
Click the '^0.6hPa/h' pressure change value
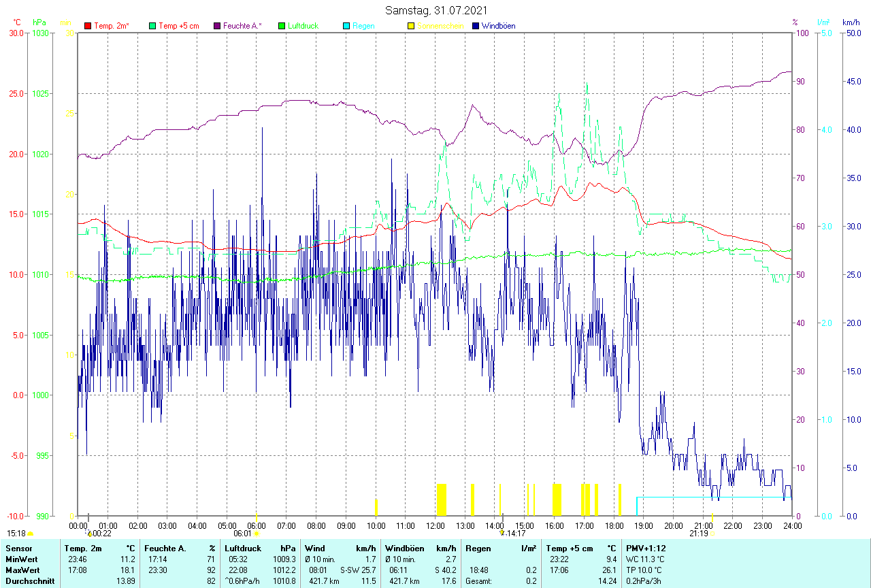click(242, 581)
